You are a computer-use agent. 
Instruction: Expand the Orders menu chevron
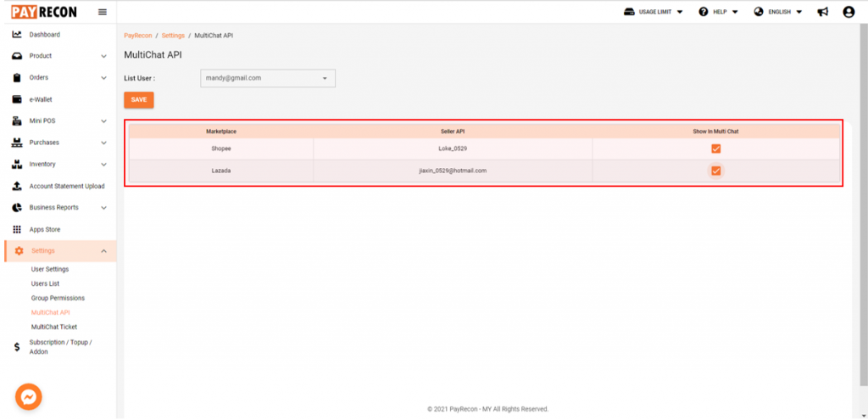point(103,77)
